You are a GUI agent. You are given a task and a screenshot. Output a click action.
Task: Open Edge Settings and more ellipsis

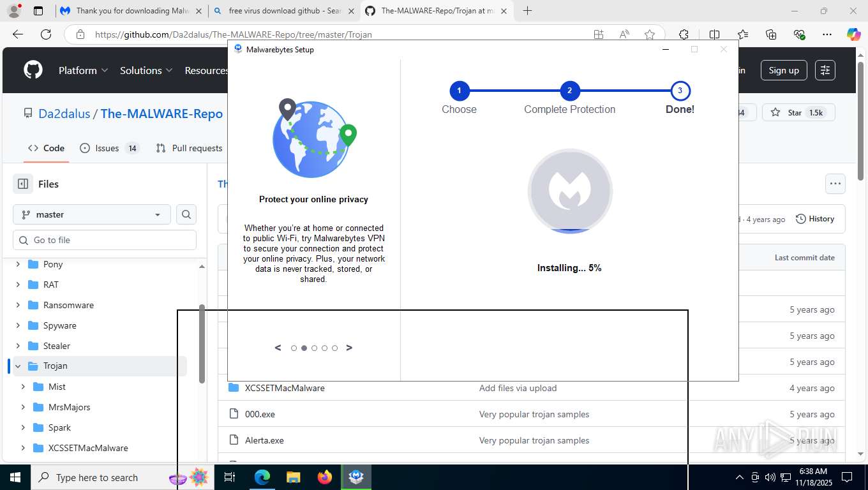(x=827, y=34)
